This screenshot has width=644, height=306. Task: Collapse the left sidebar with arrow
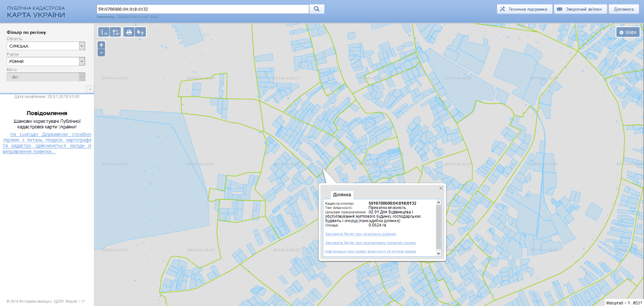coord(90,89)
